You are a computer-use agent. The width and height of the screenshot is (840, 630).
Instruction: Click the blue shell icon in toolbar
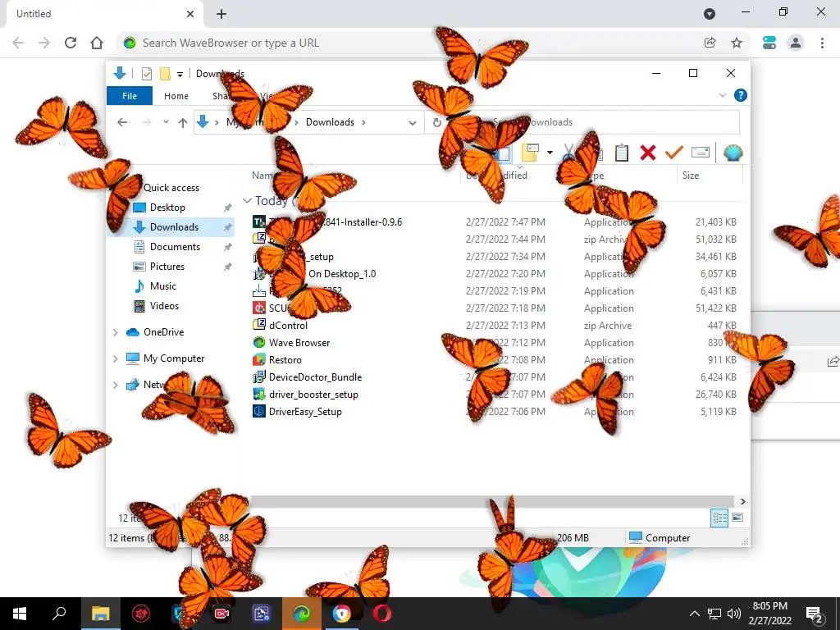(x=733, y=153)
